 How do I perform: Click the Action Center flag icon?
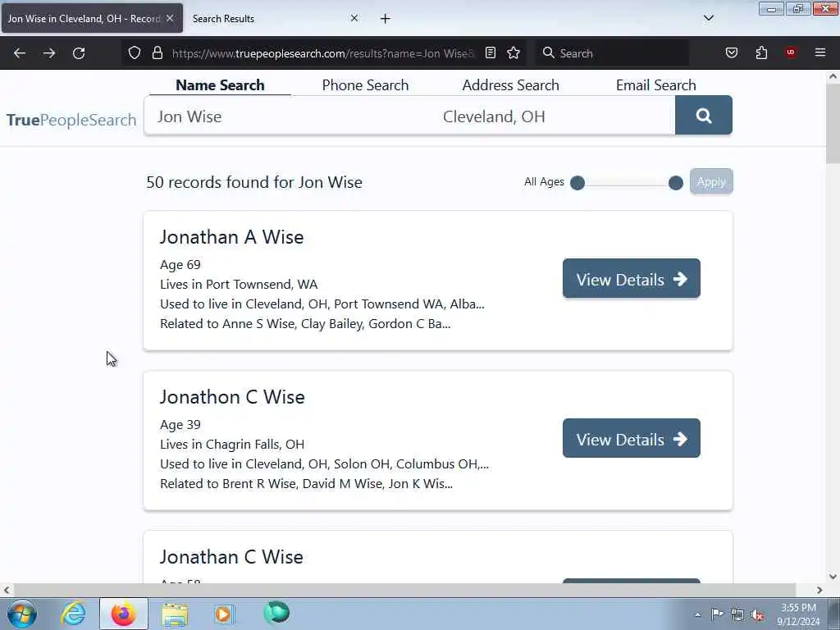[717, 614]
